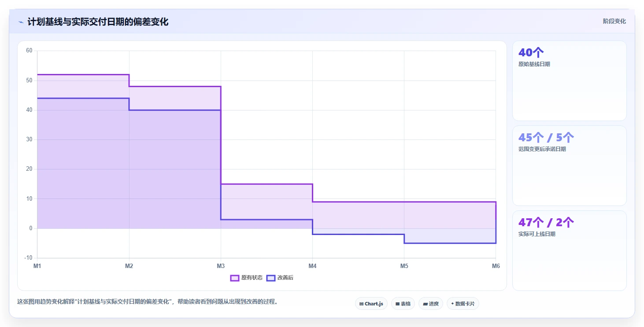Click the trend icon beside the chart title

21,22
